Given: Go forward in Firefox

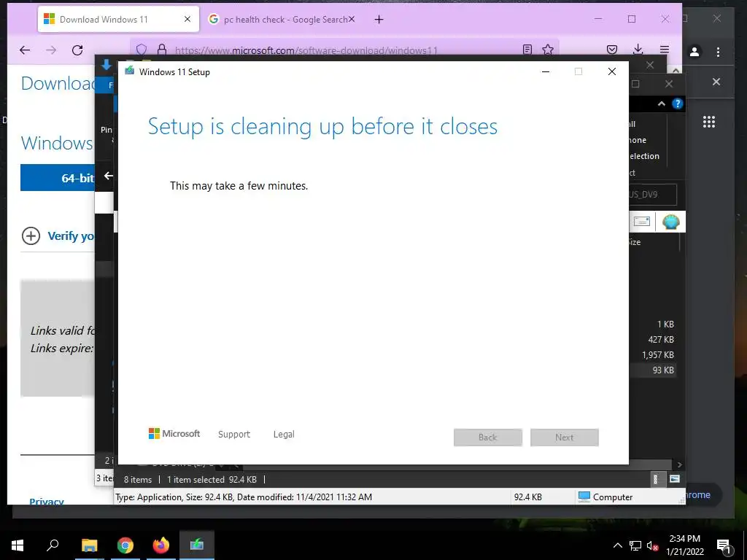Looking at the screenshot, I should (x=51, y=50).
